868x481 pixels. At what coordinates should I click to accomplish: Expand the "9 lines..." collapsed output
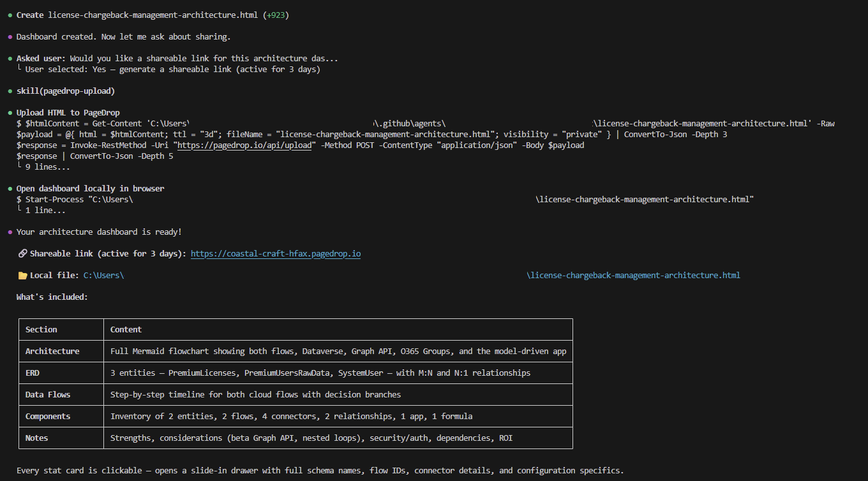46,166
